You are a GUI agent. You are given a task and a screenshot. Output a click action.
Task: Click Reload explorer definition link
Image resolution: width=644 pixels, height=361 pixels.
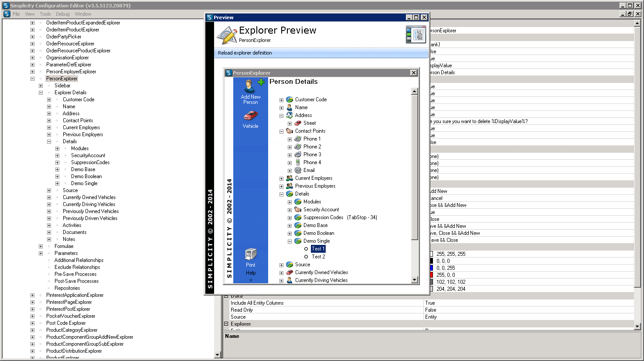pos(245,53)
